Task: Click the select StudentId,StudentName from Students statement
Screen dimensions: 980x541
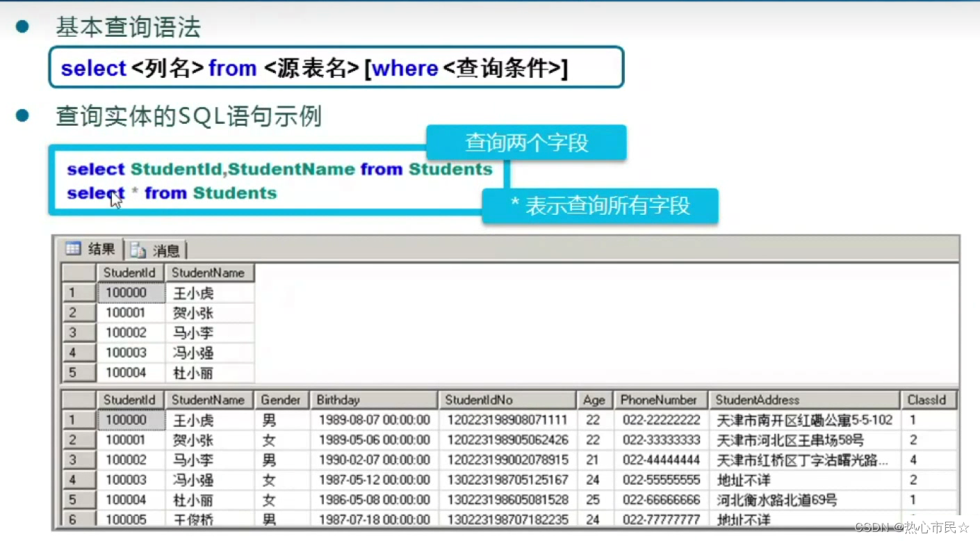Action: tap(279, 169)
